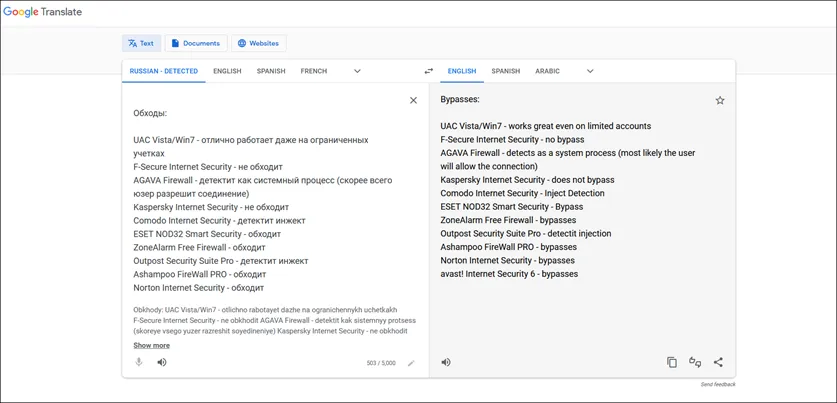
Task: Listen to the Russian source text
Action: click(x=162, y=362)
